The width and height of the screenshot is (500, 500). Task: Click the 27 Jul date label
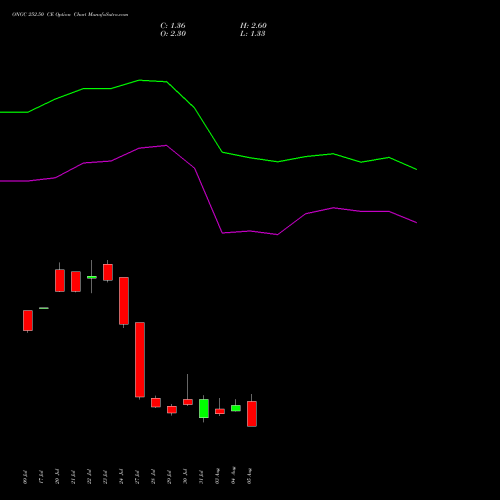pos(138,477)
